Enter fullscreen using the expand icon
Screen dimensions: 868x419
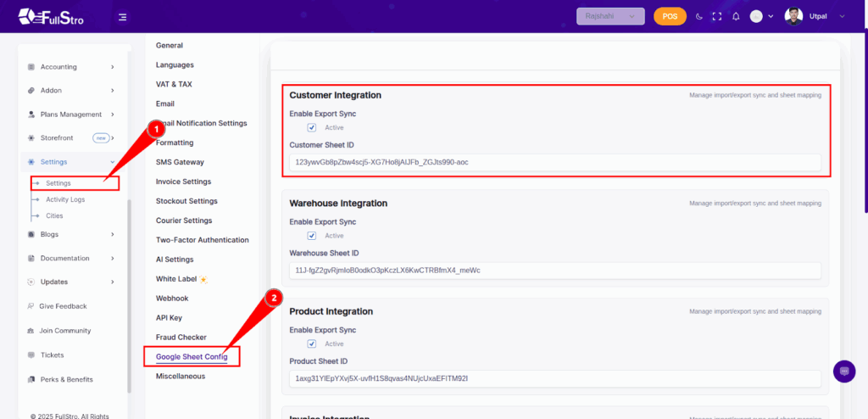[717, 16]
